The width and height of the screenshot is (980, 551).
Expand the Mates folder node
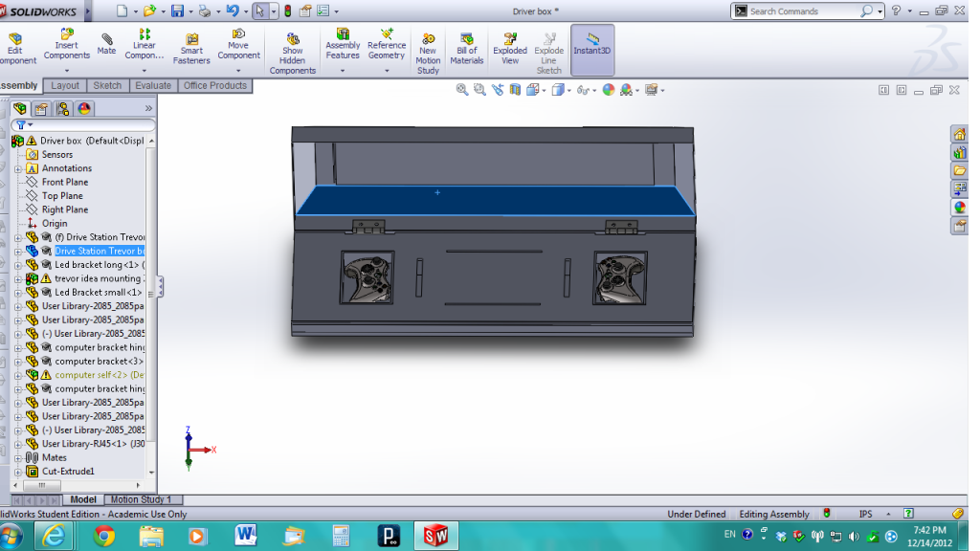(x=18, y=458)
